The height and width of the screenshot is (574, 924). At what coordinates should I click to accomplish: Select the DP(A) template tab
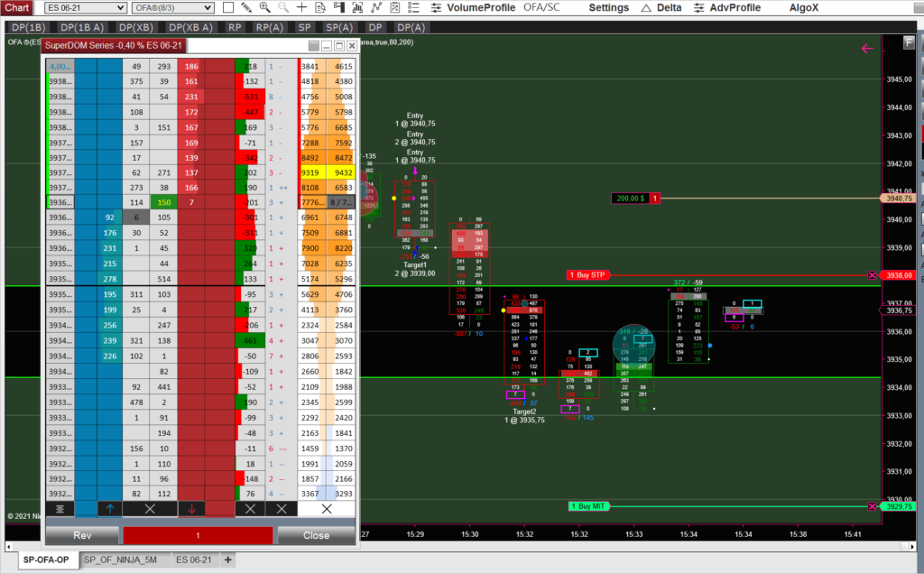411,27
